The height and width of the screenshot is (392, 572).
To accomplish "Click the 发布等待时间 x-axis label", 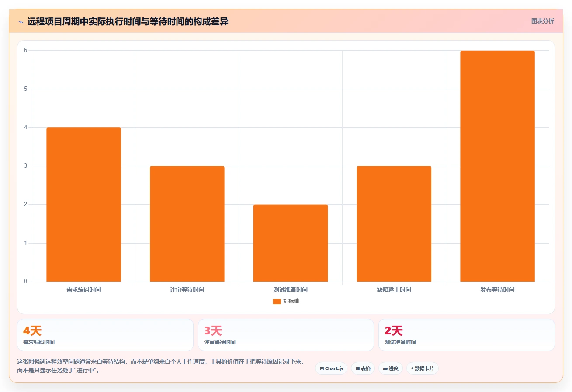I will (497, 289).
